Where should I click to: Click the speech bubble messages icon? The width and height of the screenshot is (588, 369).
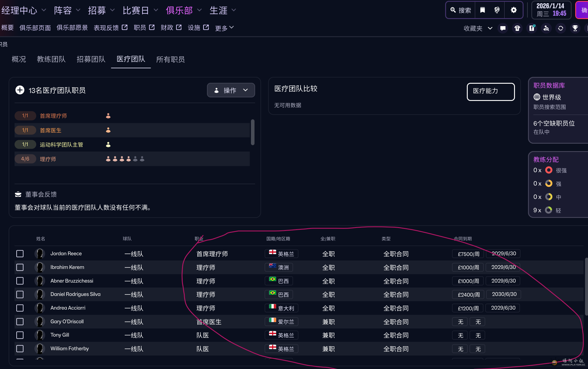503,28
